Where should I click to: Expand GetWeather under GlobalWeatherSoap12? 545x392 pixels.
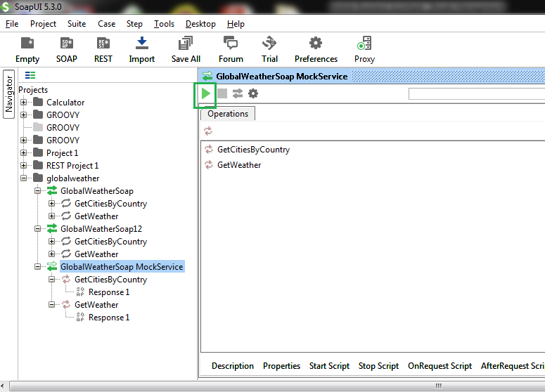52,254
